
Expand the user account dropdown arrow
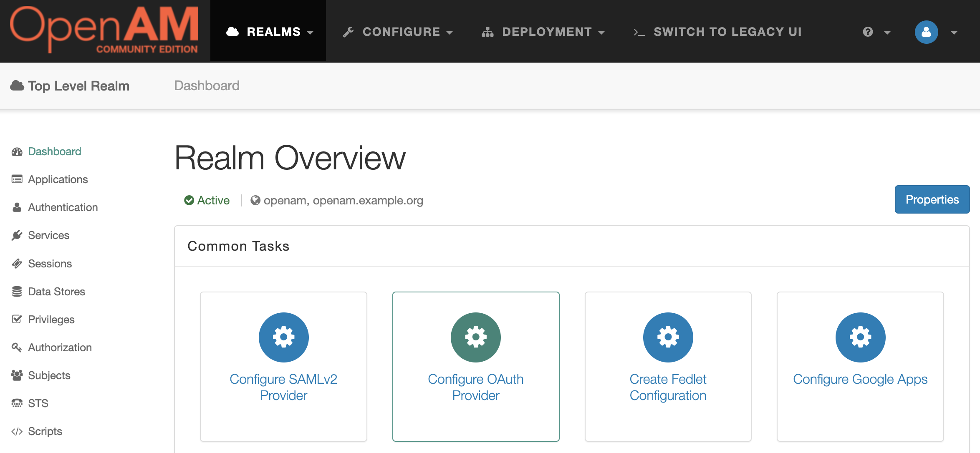coord(954,33)
